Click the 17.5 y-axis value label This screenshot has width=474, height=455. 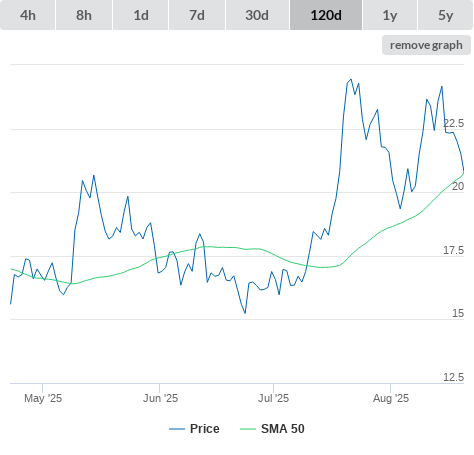coord(453,250)
